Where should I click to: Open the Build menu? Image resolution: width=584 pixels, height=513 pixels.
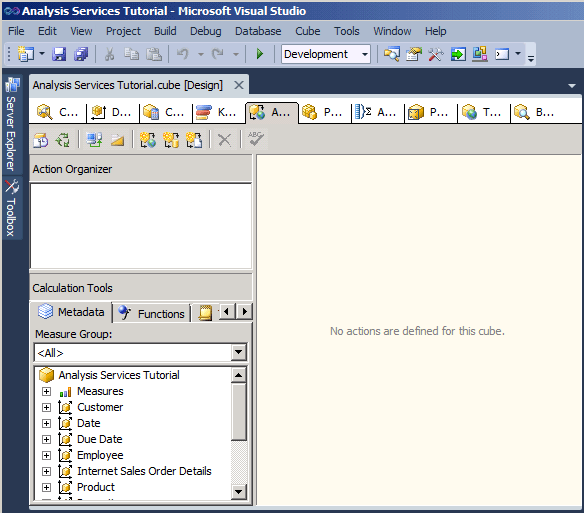point(165,31)
